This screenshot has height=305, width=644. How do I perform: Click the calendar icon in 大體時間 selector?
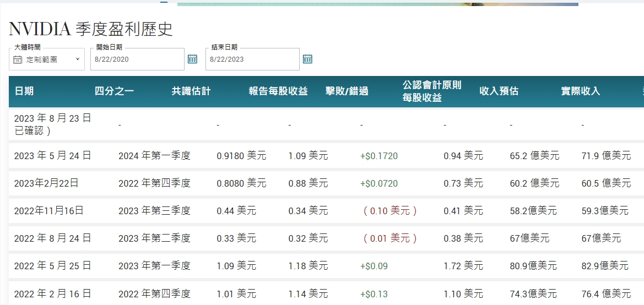point(17,59)
